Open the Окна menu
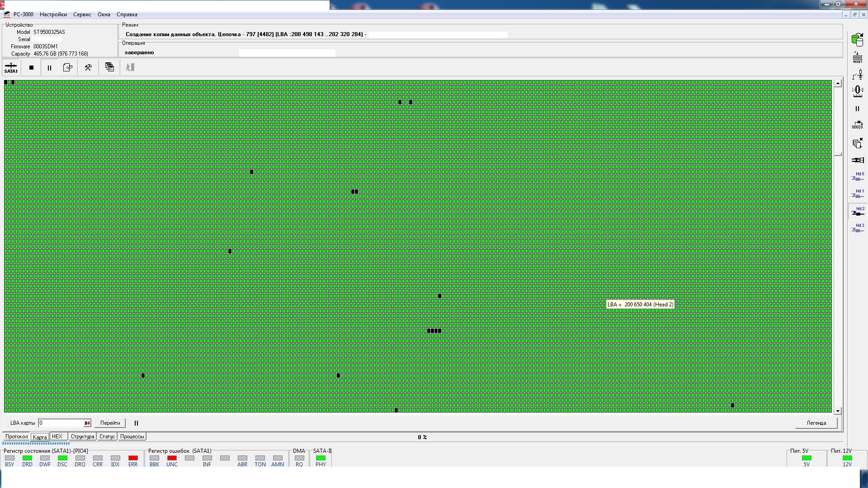868x488 pixels. (x=104, y=14)
